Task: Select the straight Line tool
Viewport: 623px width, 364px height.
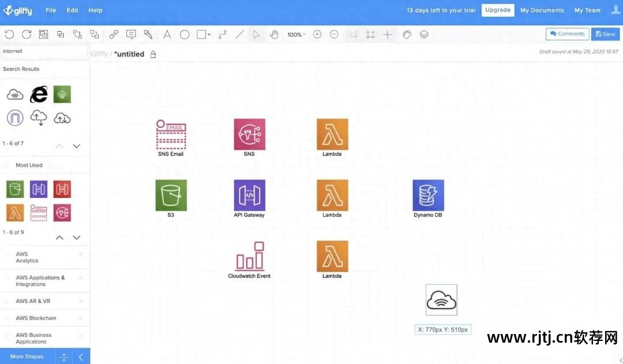Action: click(x=239, y=35)
